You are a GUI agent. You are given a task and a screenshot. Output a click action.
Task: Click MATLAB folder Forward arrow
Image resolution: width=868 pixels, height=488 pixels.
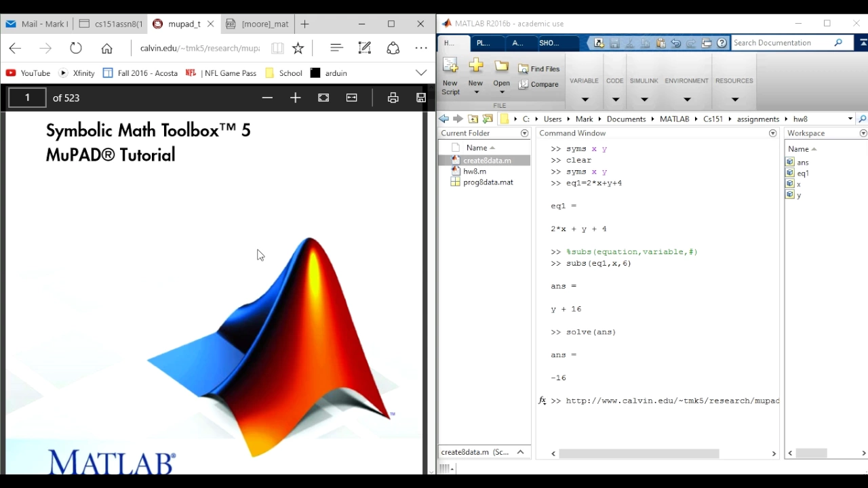click(x=458, y=119)
